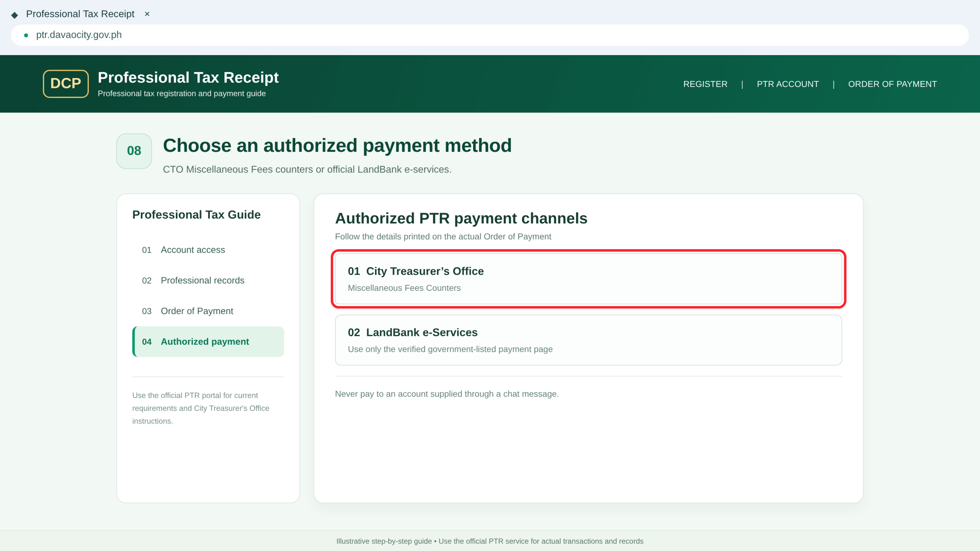Click 'Professional Tax Guide' sidebar heading

(196, 215)
